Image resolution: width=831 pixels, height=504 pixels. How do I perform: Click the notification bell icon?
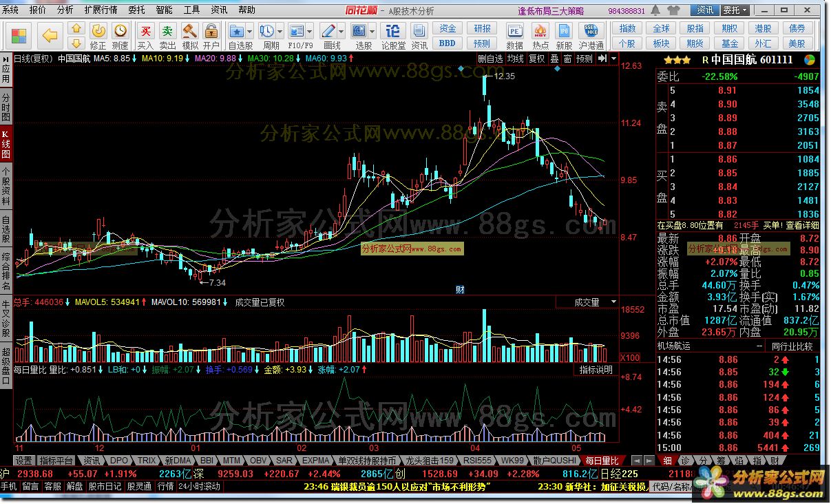pyautogui.click(x=656, y=10)
